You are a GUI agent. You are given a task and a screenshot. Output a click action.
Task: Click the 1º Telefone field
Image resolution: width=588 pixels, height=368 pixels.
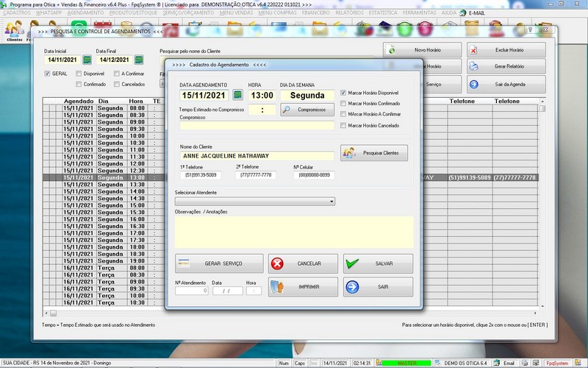(201, 175)
